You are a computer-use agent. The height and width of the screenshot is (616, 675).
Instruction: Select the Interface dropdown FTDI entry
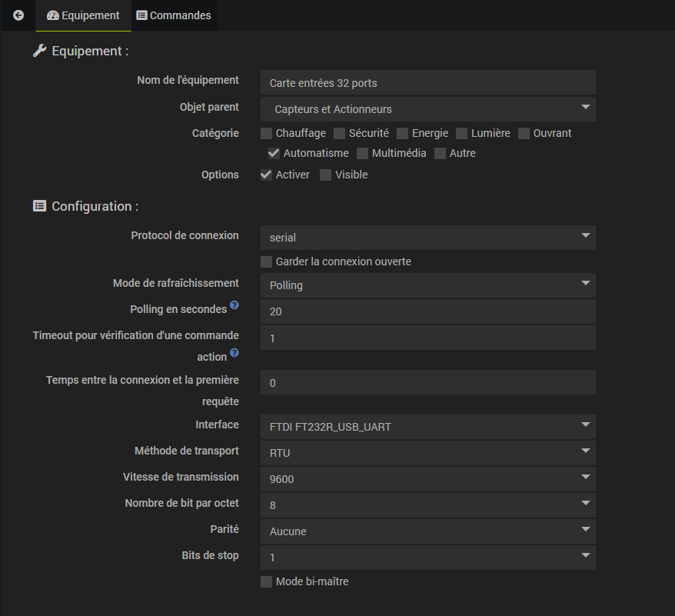428,427
